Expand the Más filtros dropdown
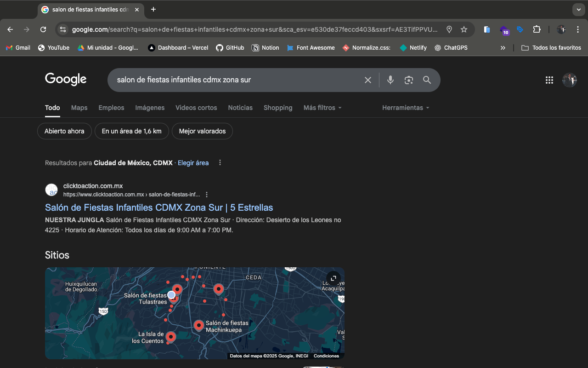The height and width of the screenshot is (368, 588). [322, 108]
